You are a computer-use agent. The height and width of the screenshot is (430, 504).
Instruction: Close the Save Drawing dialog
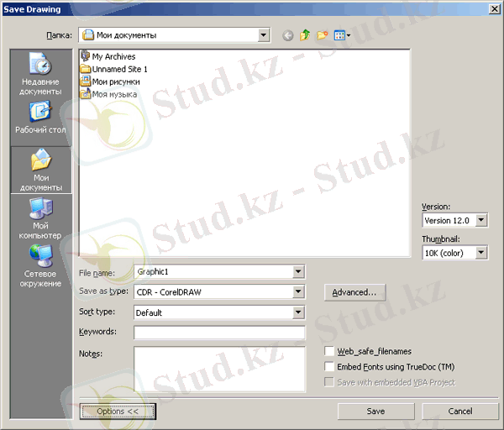click(495, 9)
